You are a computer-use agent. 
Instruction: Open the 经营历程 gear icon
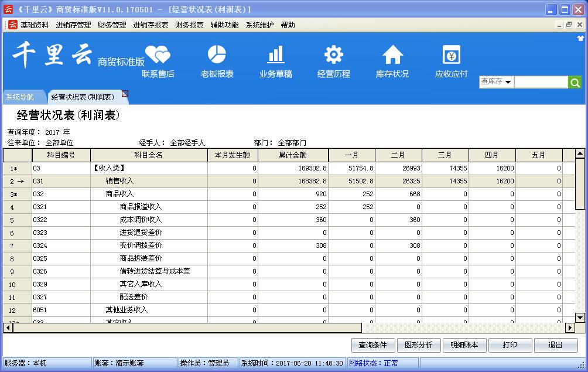[x=334, y=54]
